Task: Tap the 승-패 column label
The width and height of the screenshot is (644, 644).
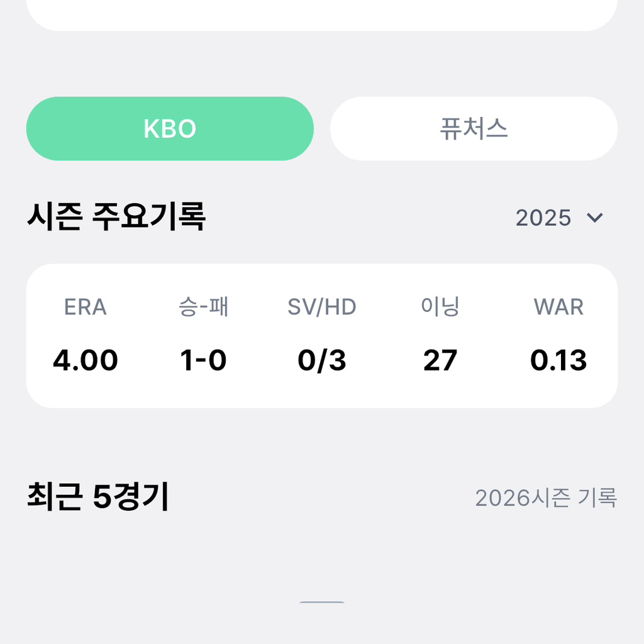Action: click(x=204, y=307)
